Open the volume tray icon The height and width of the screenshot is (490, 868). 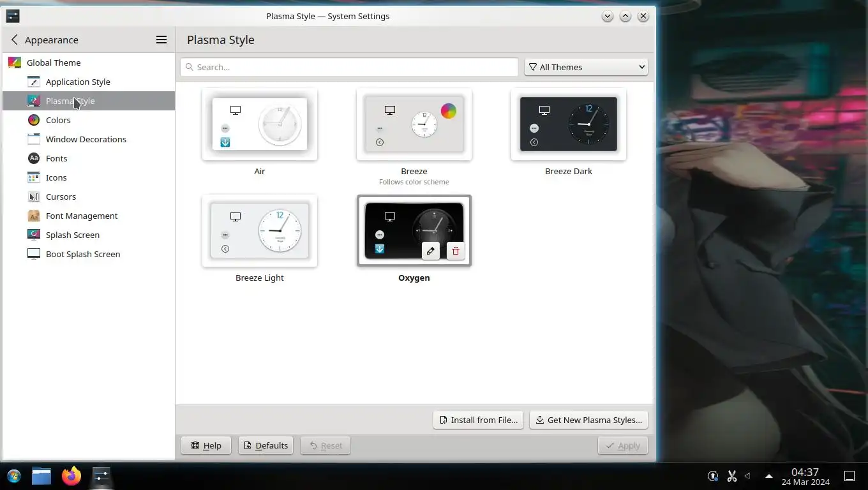click(748, 476)
